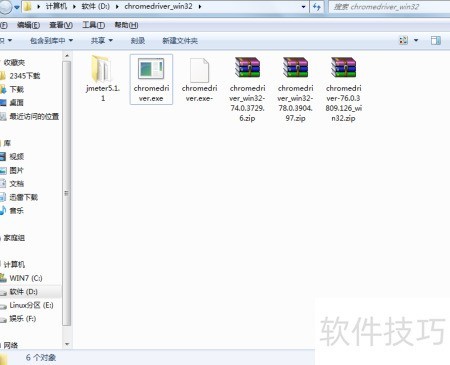Viewport: 450px width, 365px height.
Task: Click the 新建文件夹 button
Action: 180,41
